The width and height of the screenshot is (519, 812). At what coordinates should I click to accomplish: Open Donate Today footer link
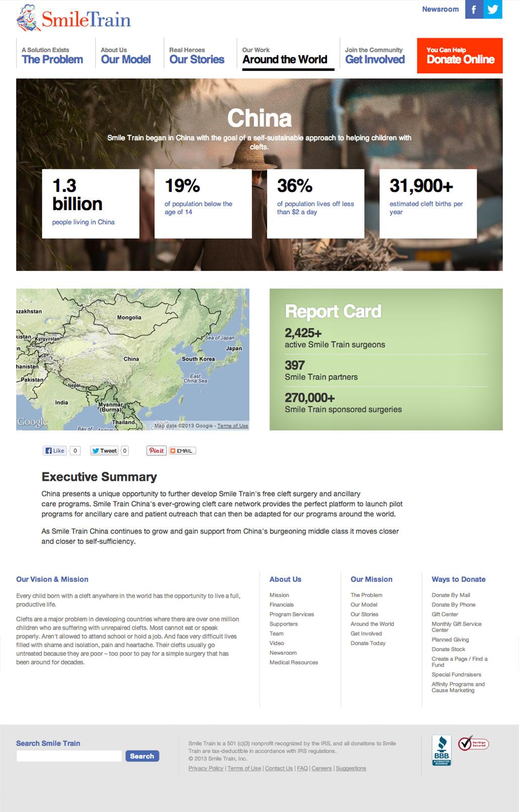coord(368,643)
